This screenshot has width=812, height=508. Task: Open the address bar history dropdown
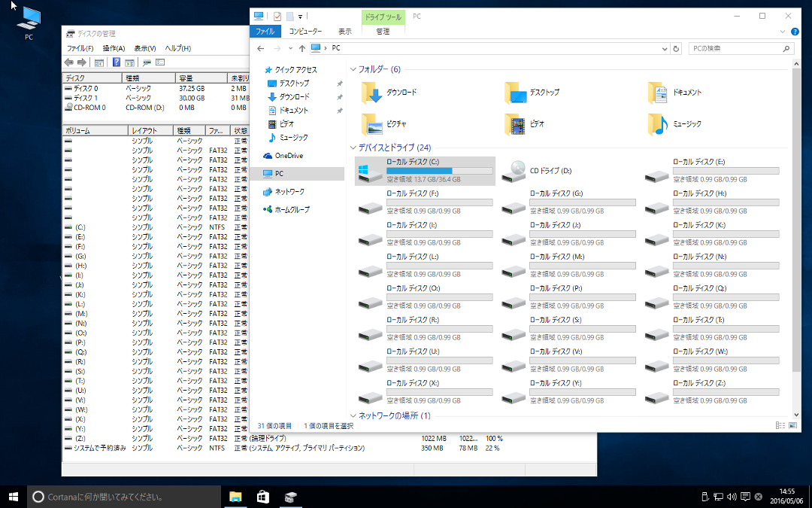(664, 48)
